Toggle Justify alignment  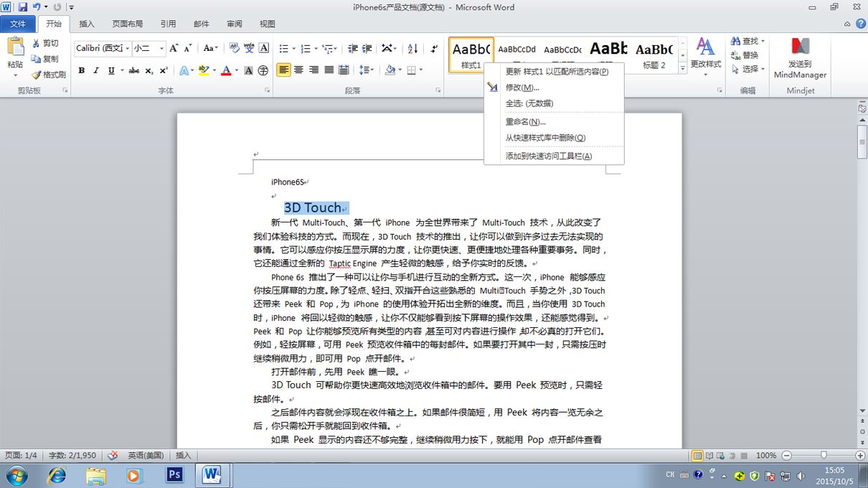[329, 70]
